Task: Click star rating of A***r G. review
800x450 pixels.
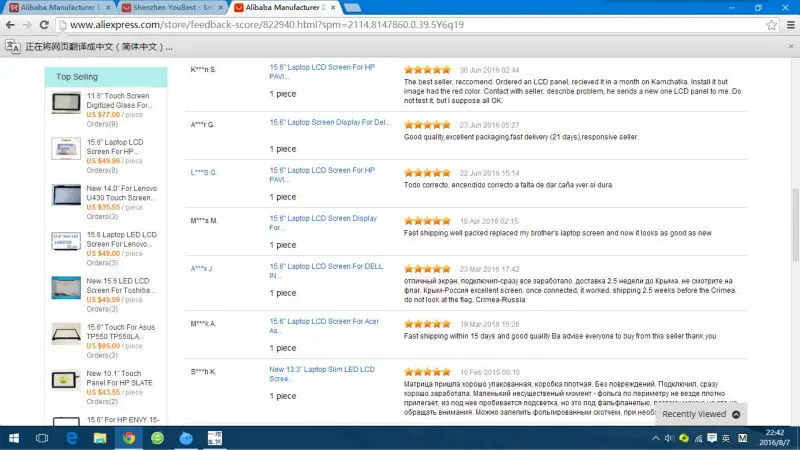Action: [428, 125]
